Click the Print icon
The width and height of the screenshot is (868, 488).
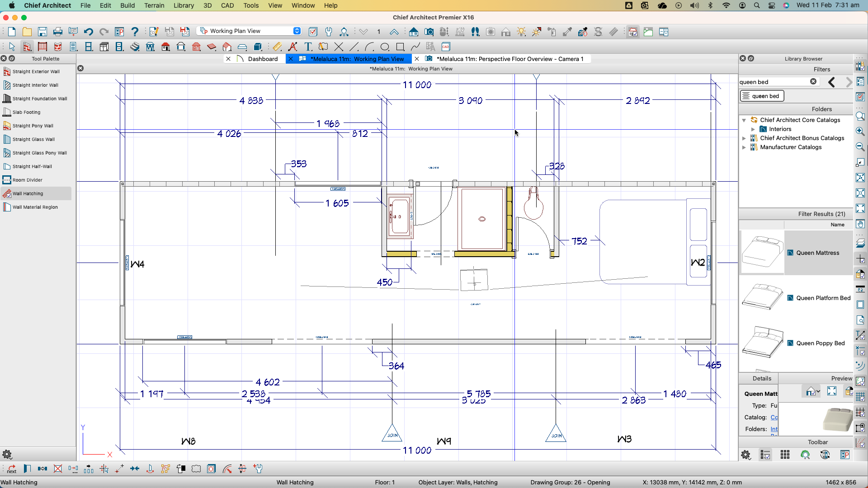click(x=58, y=32)
